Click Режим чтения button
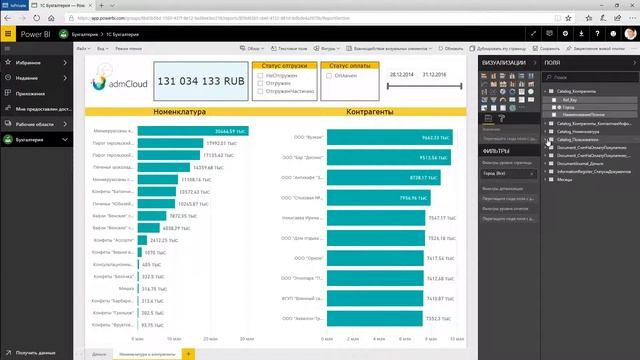This screenshot has height=360, width=640. point(128,49)
